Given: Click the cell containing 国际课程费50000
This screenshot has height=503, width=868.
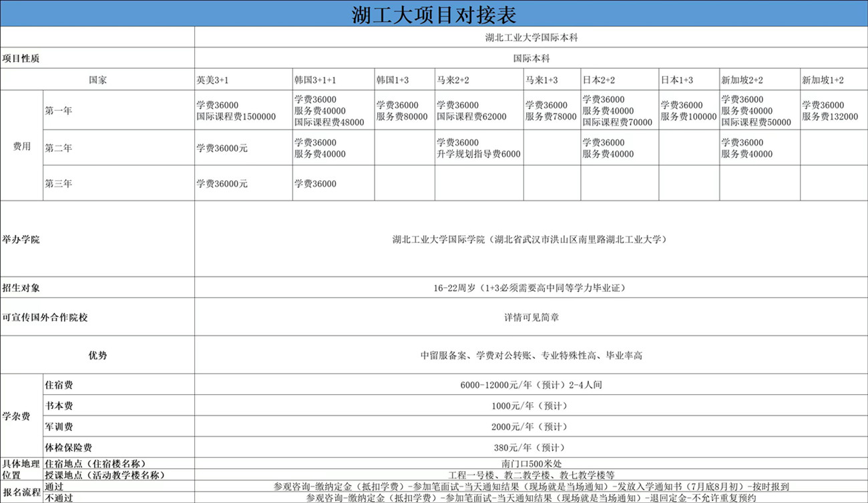Looking at the screenshot, I should [760, 110].
